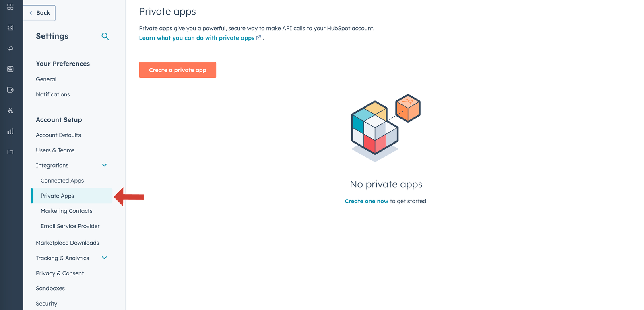Click the external link icon next to private apps link

259,37
